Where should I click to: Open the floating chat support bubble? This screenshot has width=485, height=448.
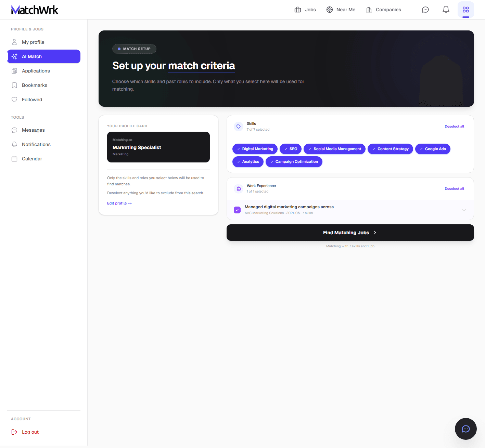tap(465, 429)
